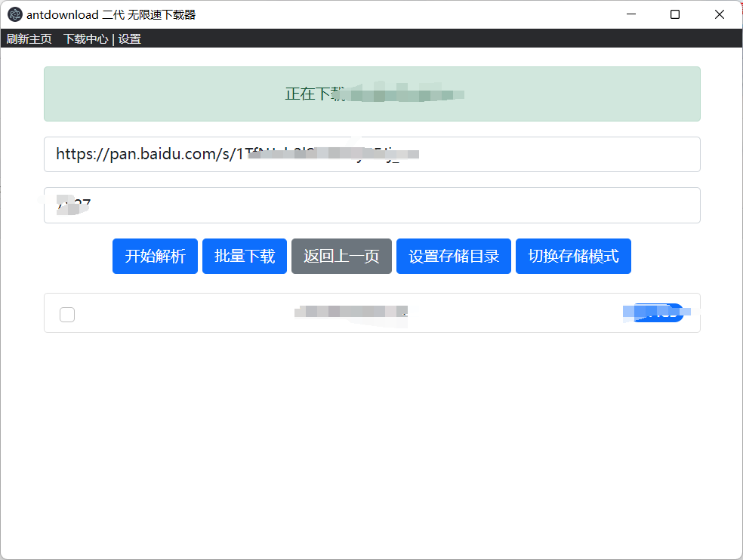The height and width of the screenshot is (560, 743).
Task: Click the 批量下载 button
Action: [x=245, y=257]
